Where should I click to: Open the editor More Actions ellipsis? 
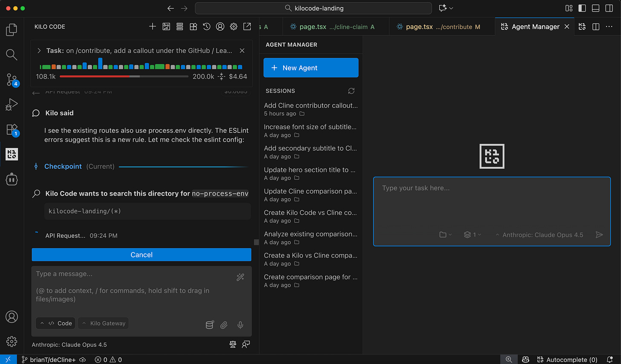[x=609, y=26]
